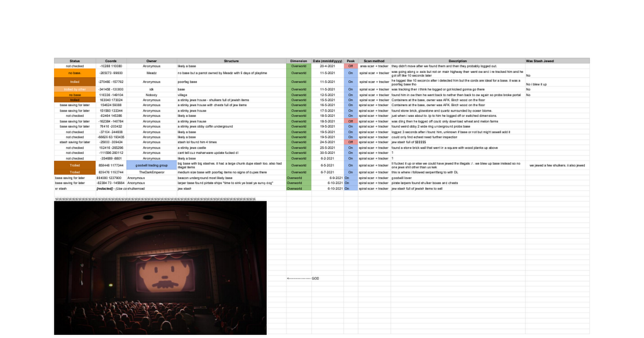Click the Owner column header cell
Image resolution: width=644 pixels, height=338 pixels.
pos(151,61)
